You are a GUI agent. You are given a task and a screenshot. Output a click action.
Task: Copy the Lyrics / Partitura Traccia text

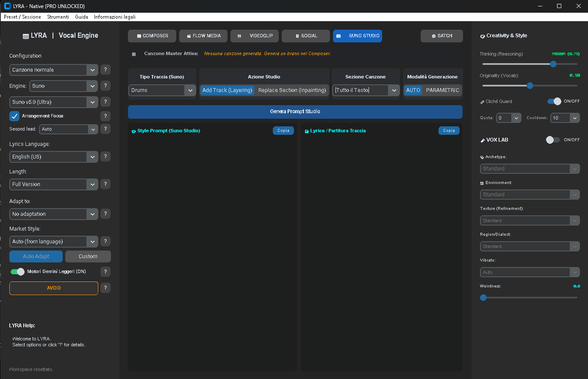pos(449,131)
